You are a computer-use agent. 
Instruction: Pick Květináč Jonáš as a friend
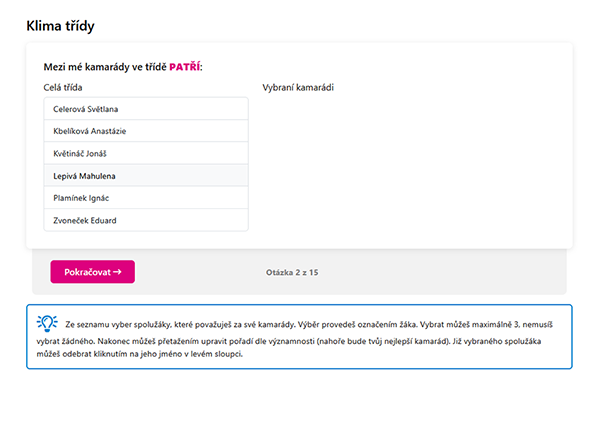(x=146, y=153)
